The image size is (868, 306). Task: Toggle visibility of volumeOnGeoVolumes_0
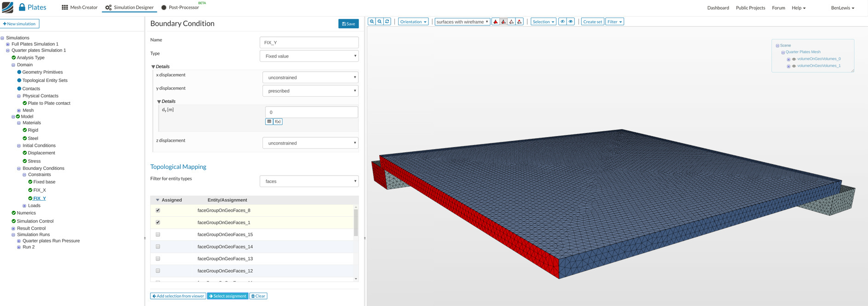(794, 59)
